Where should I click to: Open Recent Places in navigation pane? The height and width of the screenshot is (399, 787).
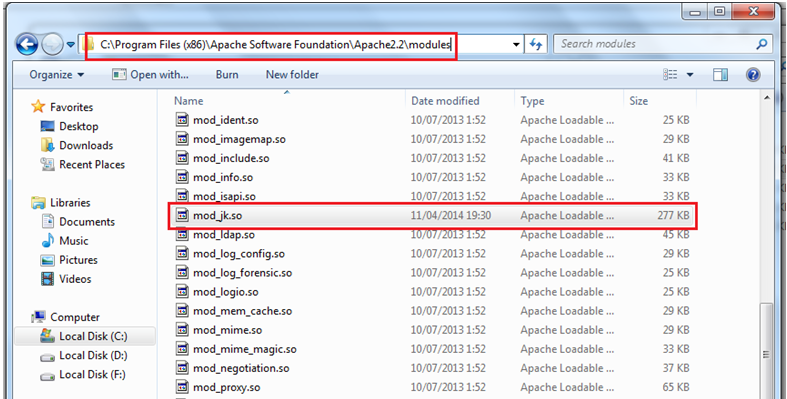click(82, 165)
